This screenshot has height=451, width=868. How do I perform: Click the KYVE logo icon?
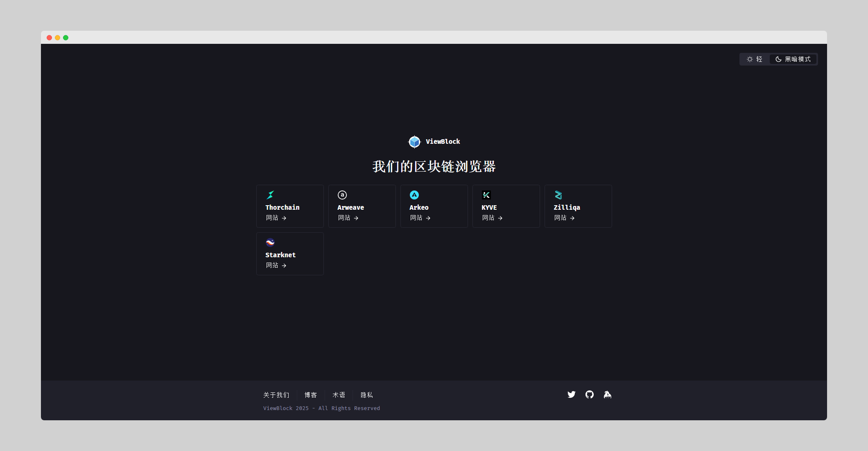tap(486, 195)
